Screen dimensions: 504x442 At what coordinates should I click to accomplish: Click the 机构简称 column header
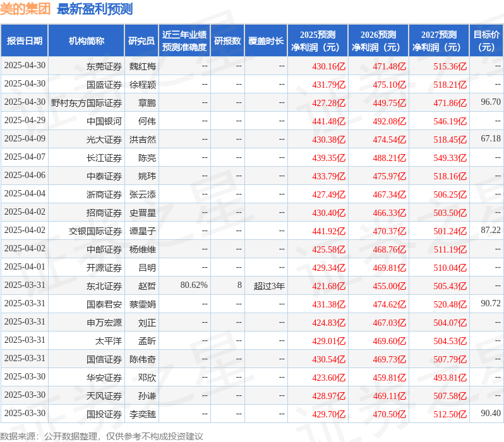click(86, 41)
